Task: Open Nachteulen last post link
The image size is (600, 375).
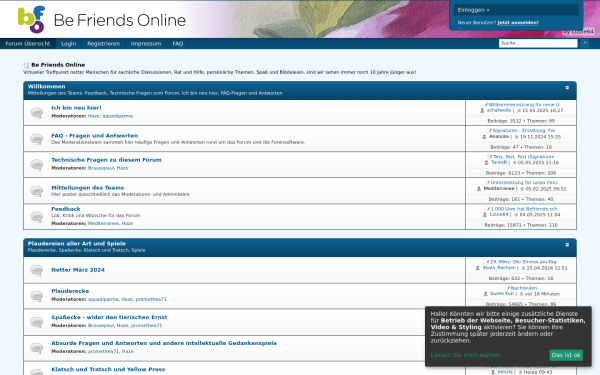Action: (524, 288)
